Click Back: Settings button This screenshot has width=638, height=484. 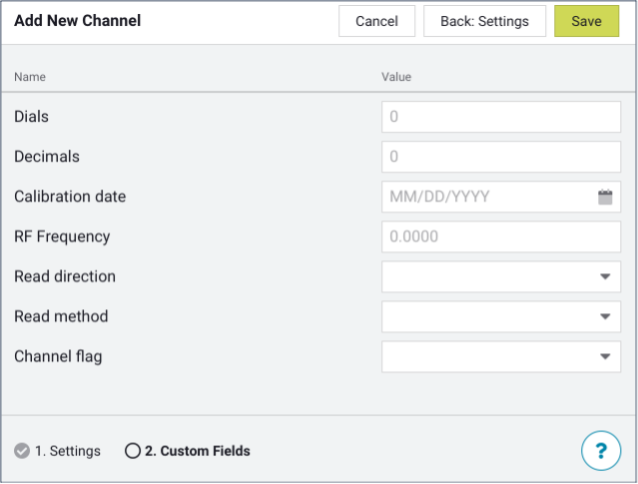pyautogui.click(x=484, y=21)
